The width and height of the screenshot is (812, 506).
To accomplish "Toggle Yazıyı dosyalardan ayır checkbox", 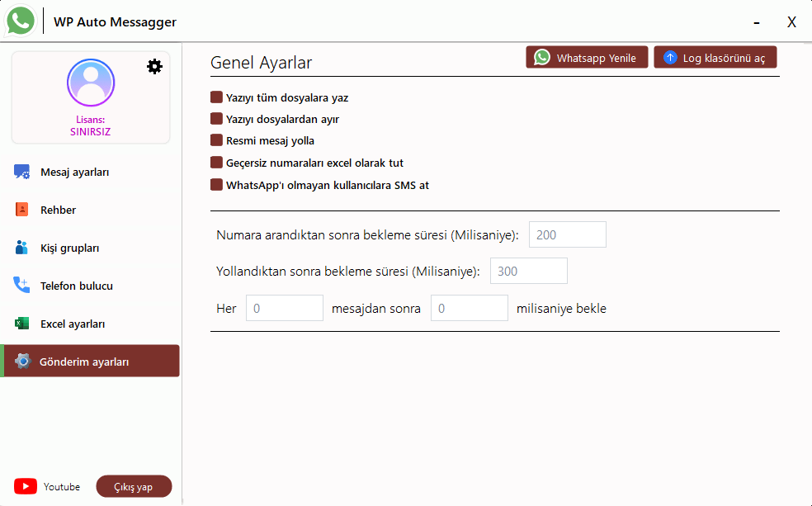I will tap(216, 119).
